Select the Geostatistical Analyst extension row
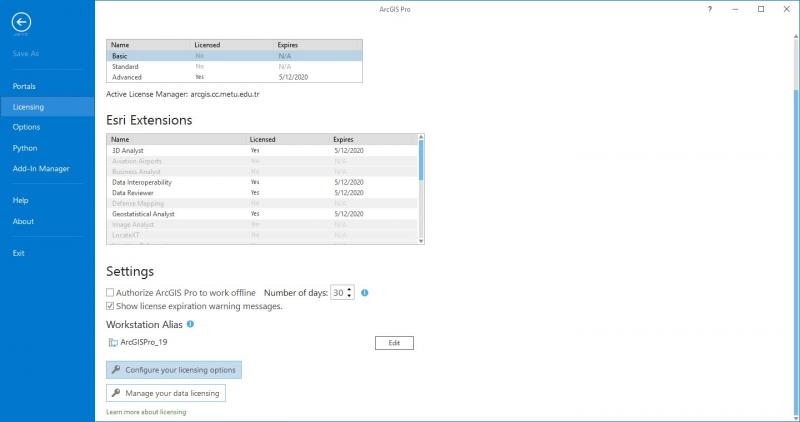800x422 pixels. (262, 214)
